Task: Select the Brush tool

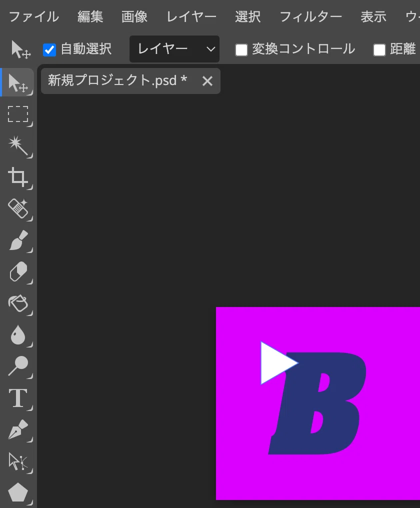Action: point(18,240)
